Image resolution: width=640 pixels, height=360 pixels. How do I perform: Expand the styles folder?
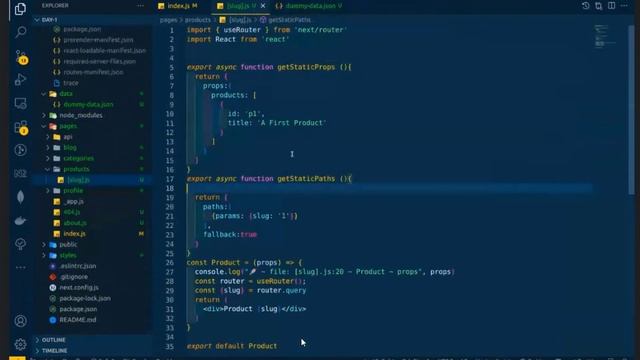pyautogui.click(x=68, y=256)
